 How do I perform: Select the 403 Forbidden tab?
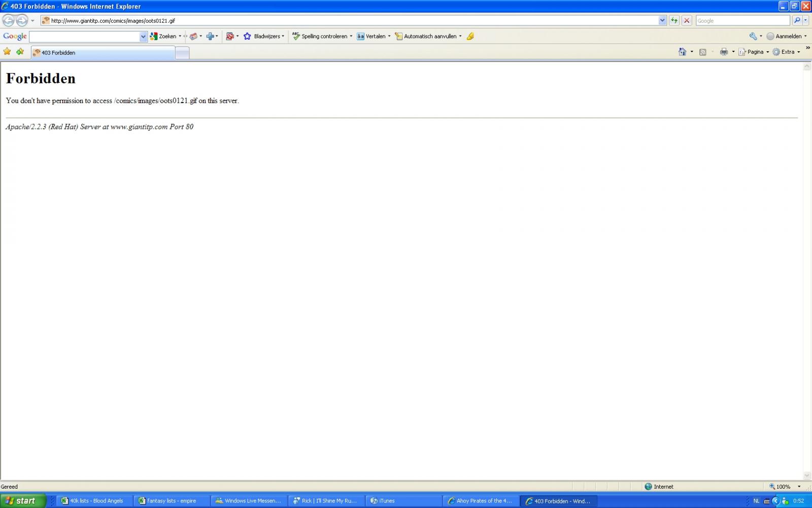point(101,52)
